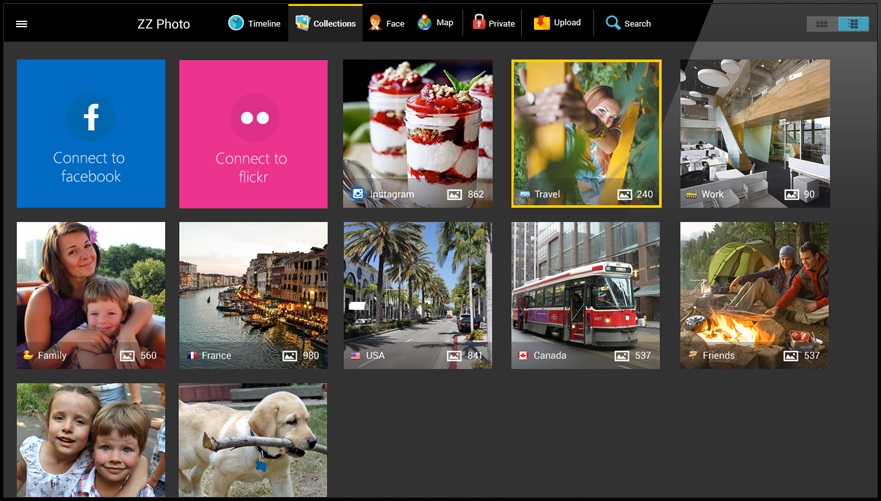Click the Search button
This screenshot has height=501, width=881.
[x=628, y=23]
